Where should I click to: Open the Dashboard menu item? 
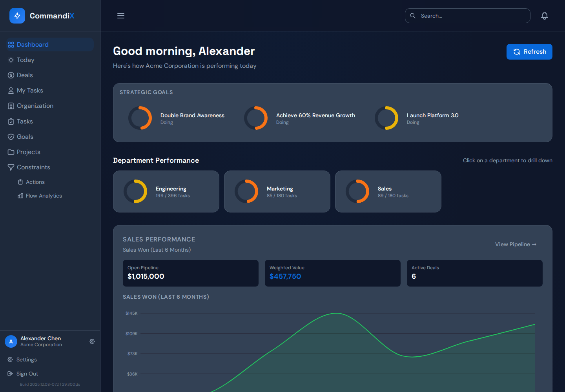(50, 45)
